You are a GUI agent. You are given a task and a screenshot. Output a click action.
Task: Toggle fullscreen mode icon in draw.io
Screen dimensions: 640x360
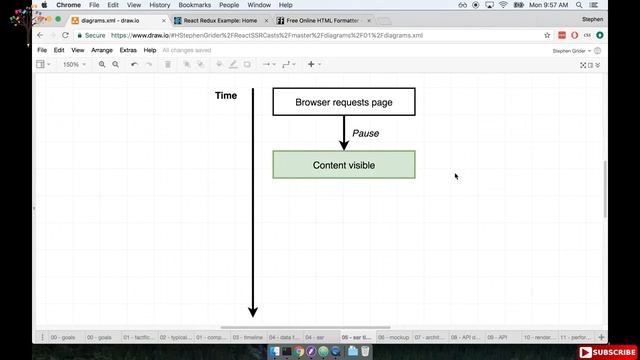583,65
